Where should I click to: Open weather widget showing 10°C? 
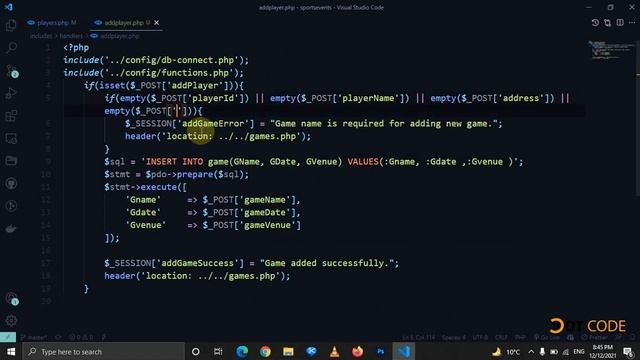(x=506, y=351)
